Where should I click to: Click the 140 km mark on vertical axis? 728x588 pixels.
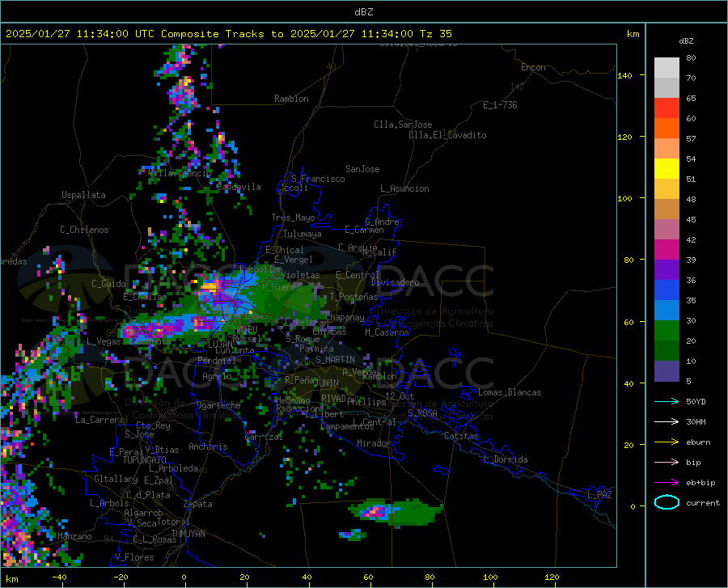pyautogui.click(x=625, y=76)
